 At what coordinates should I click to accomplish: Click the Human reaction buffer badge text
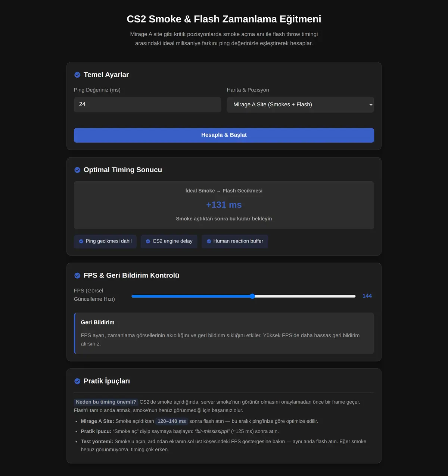[x=238, y=241]
